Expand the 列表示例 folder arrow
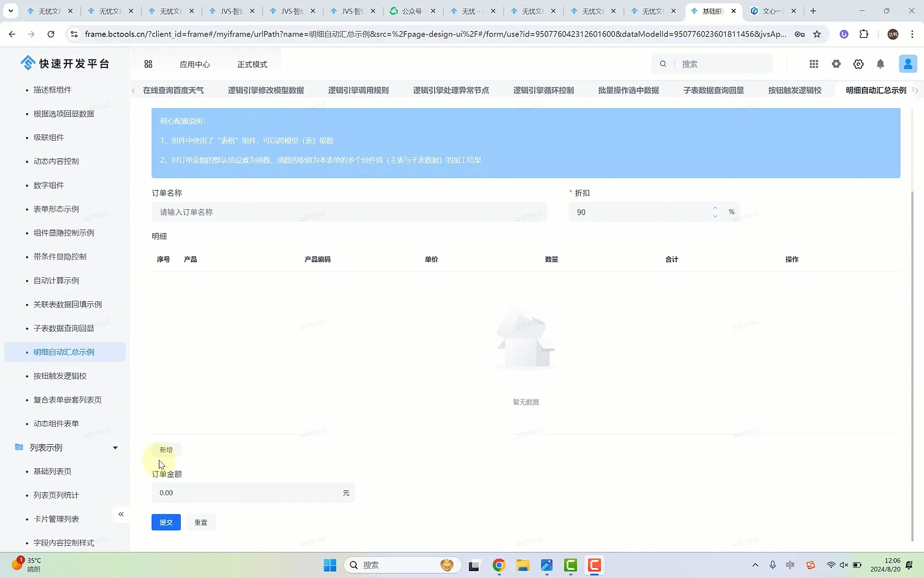Image resolution: width=924 pixels, height=578 pixels. pyautogui.click(x=115, y=448)
